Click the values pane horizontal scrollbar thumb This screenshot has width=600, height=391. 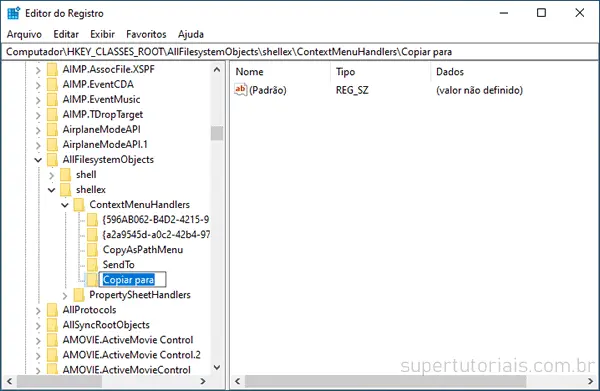386,381
